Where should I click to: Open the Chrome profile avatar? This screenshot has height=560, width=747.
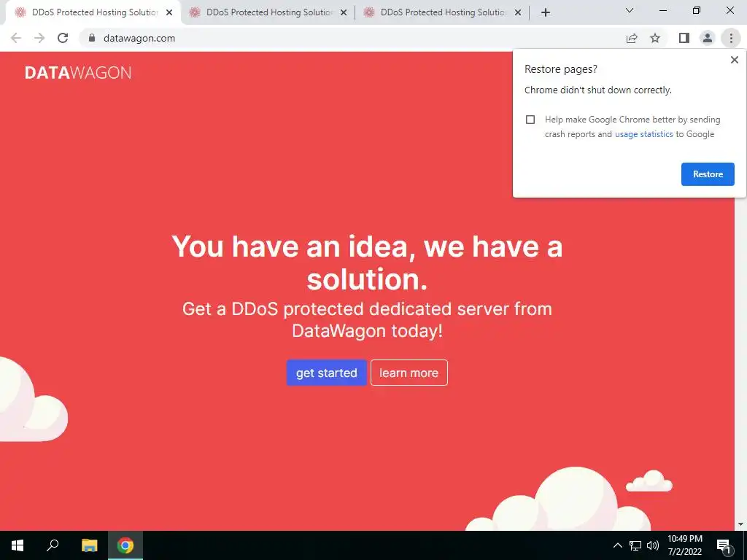coord(708,38)
